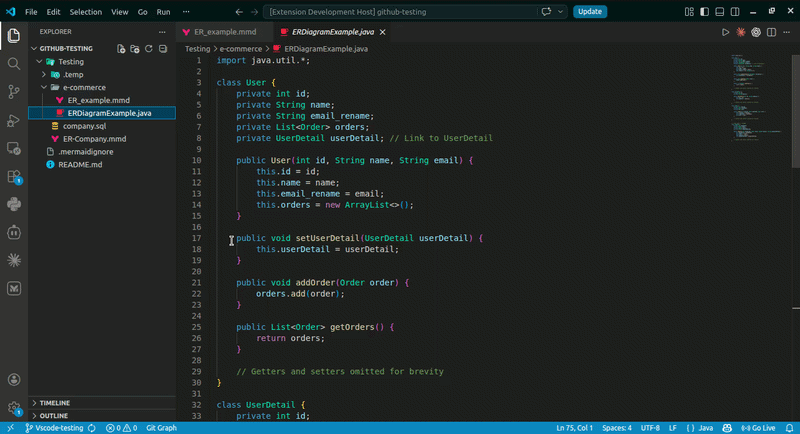The height and width of the screenshot is (434, 800).
Task: Open the Remote Explorer view
Action: coord(14,148)
